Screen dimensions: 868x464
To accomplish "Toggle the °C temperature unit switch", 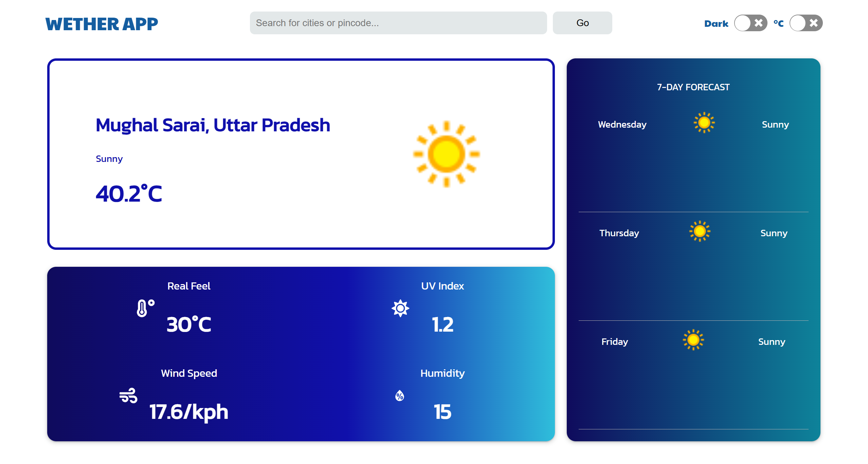I will click(x=806, y=23).
